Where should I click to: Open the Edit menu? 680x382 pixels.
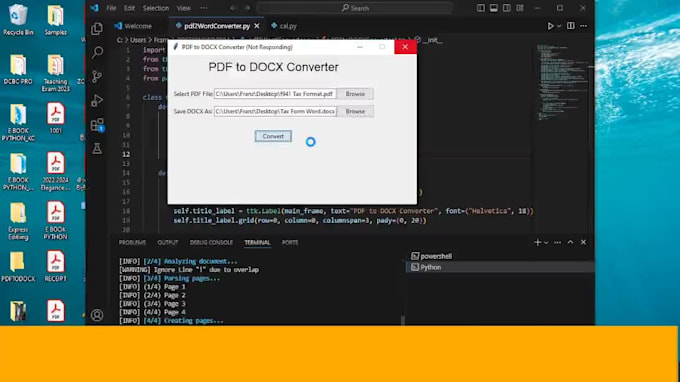pos(129,8)
